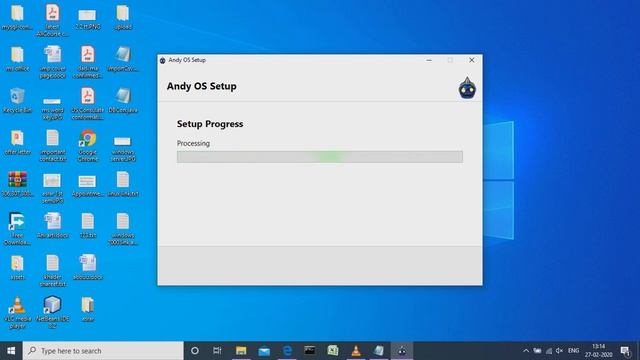
Task: Open the 'khader shareef.txt' file icon
Action: tap(52, 270)
